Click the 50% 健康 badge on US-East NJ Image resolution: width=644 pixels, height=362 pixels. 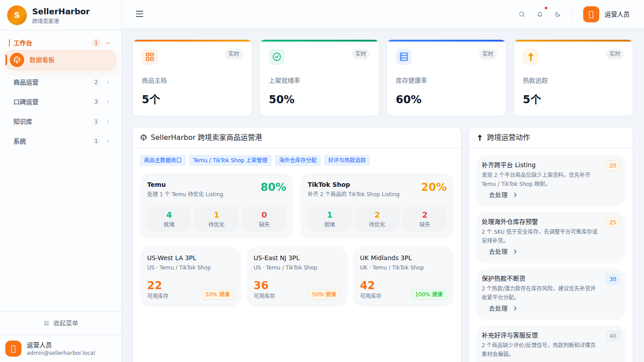tap(324, 295)
